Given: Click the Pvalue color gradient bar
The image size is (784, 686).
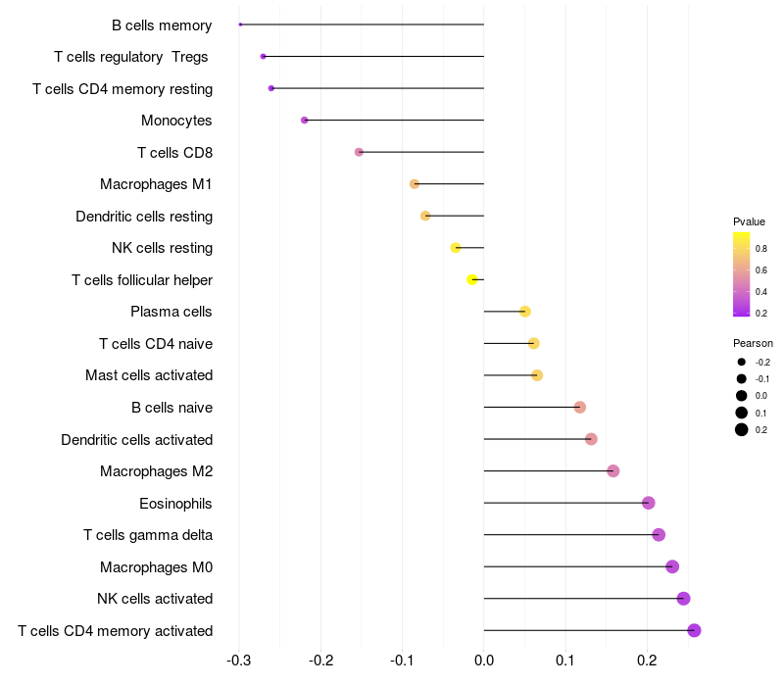Looking at the screenshot, I should coord(742,274).
